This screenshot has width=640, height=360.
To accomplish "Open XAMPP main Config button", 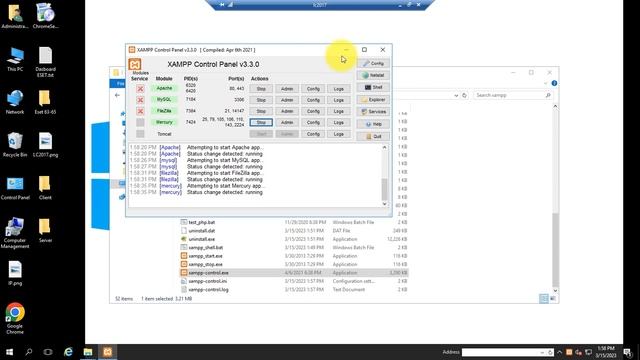I will pyautogui.click(x=373, y=64).
